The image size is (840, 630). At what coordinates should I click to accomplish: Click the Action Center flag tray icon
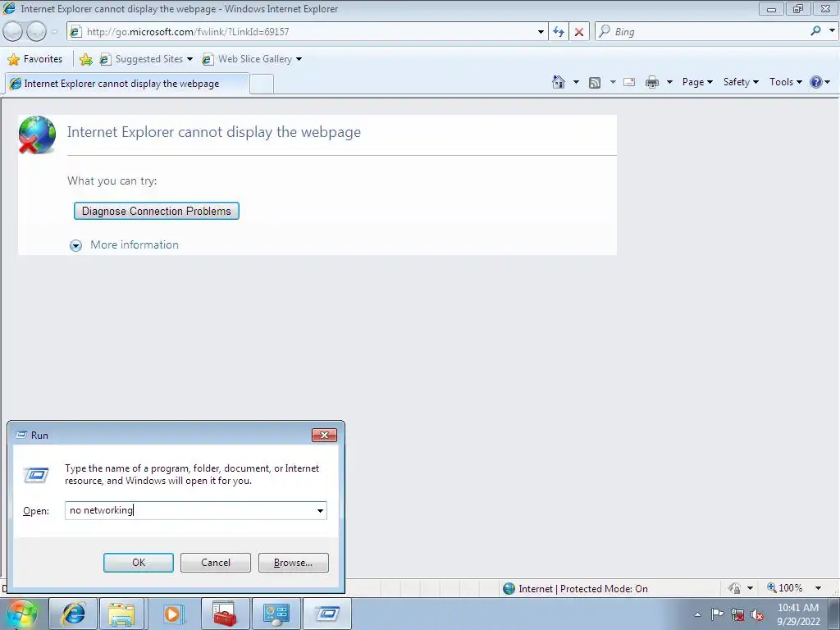[717, 614]
